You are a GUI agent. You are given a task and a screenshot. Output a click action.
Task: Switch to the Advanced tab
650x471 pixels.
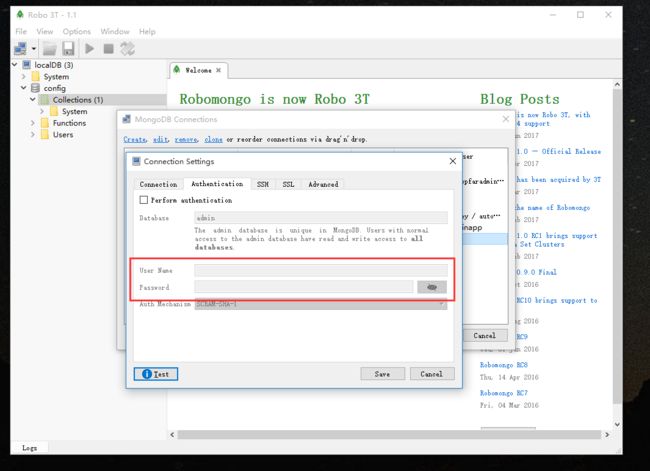323,184
